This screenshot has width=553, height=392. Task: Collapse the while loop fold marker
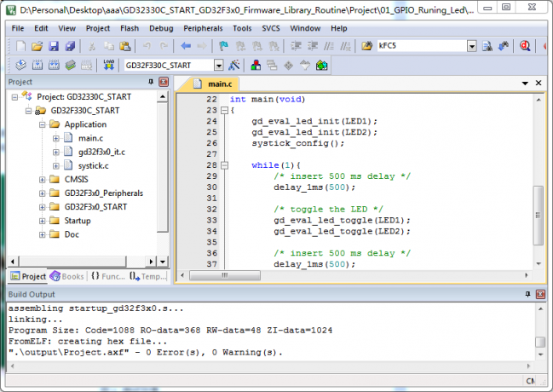tap(223, 165)
